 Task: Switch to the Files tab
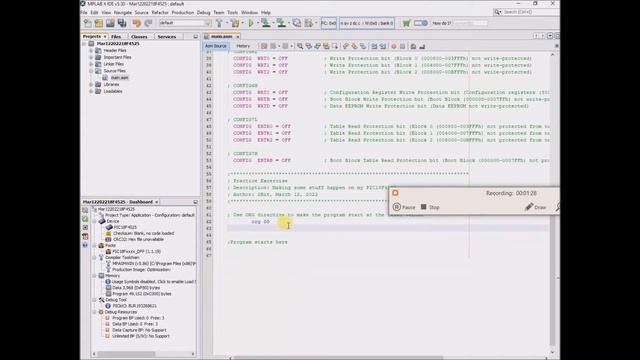116,37
